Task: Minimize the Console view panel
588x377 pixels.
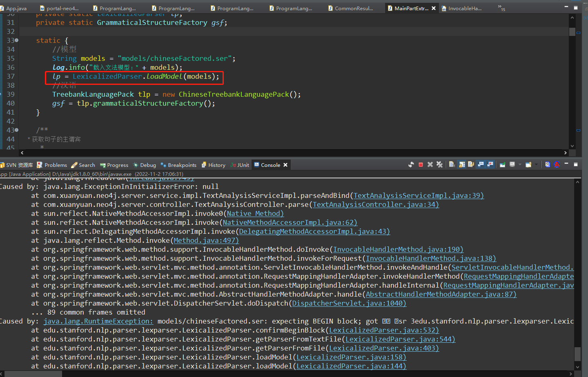Action: point(566,164)
